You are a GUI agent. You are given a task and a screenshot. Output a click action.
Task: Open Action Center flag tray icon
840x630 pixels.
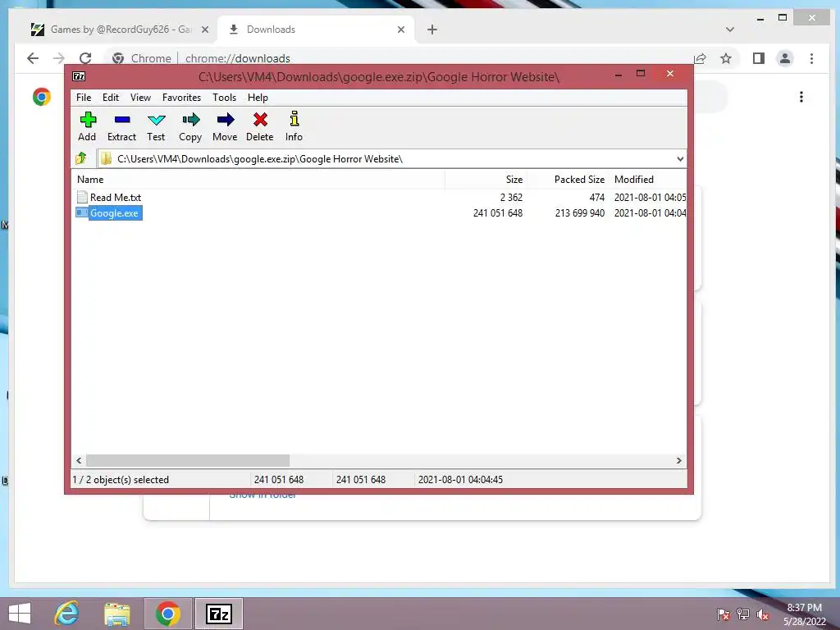tap(724, 614)
